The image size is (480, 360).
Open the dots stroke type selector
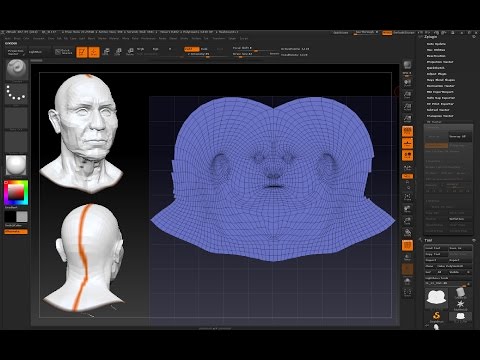16,93
